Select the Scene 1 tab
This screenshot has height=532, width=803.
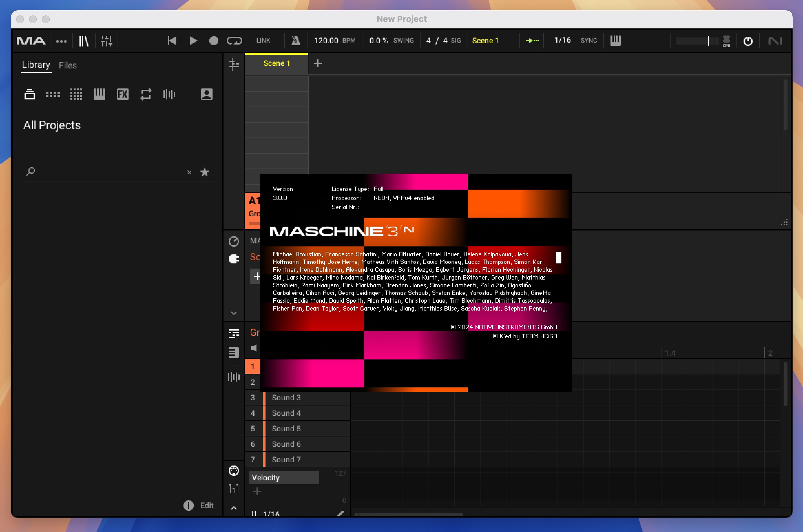(x=276, y=64)
